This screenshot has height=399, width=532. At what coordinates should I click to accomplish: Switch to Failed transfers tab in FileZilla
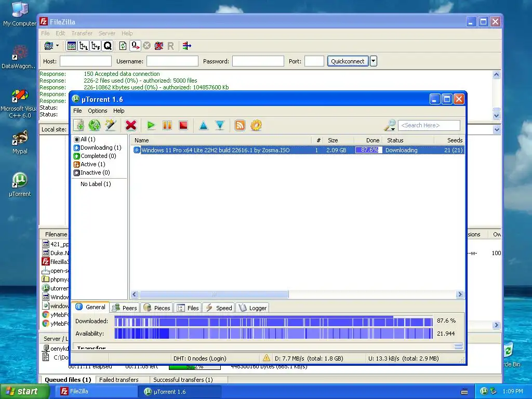(x=119, y=380)
